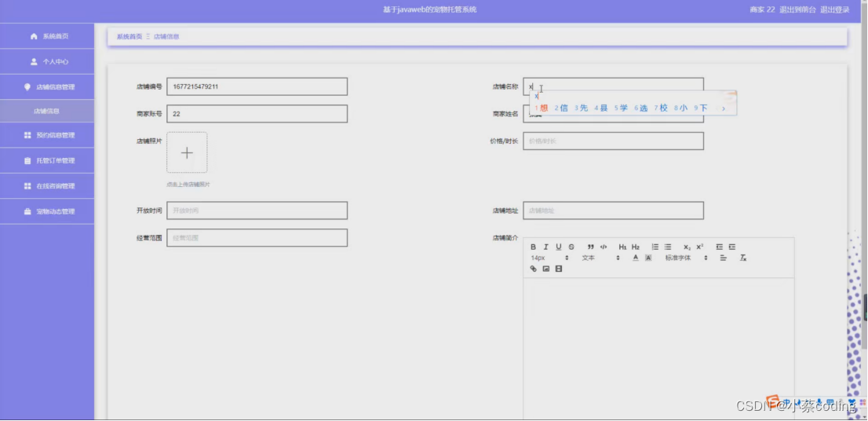
Task: Choose IME candidate 7 校
Action: coord(661,108)
